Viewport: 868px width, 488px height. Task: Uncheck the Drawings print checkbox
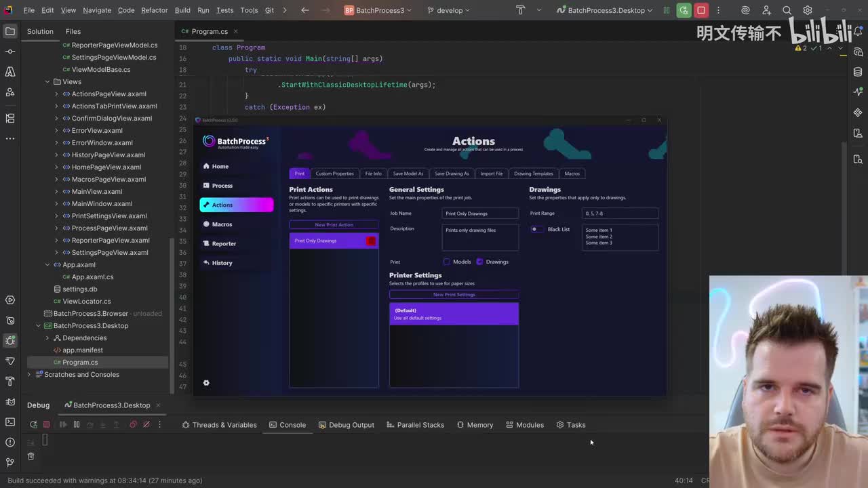point(479,262)
